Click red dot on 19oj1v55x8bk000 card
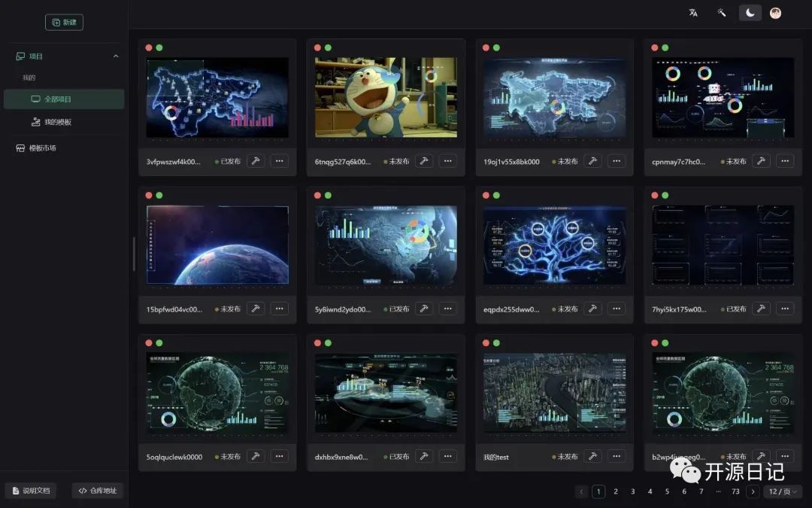 486,47
